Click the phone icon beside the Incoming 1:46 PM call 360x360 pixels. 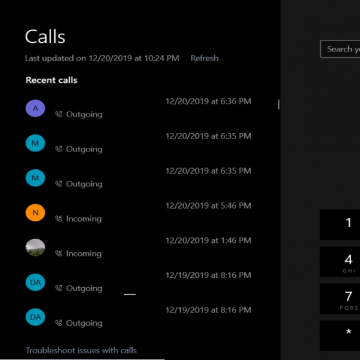tap(59, 253)
